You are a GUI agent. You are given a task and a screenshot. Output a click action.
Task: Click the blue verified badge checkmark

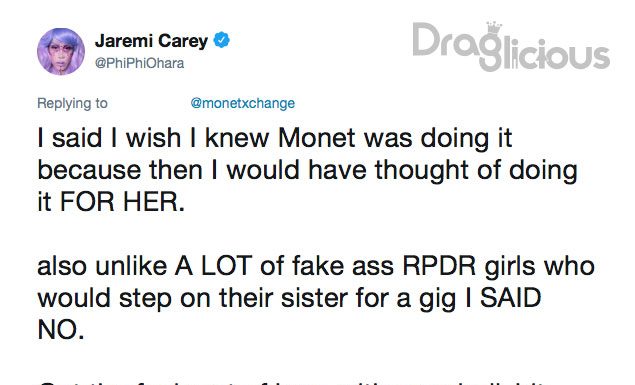pyautogui.click(x=221, y=40)
